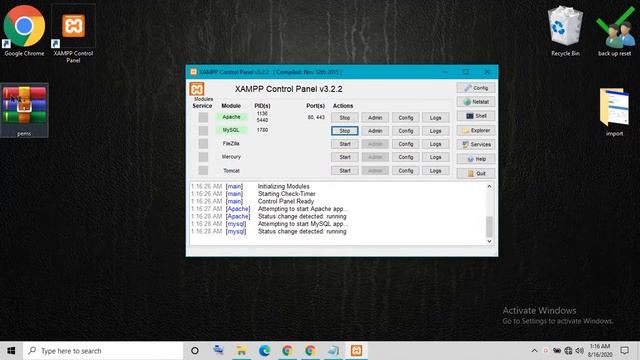Open Microsoft Edge from taskbar
This screenshot has height=360, width=640.
[x=264, y=351]
